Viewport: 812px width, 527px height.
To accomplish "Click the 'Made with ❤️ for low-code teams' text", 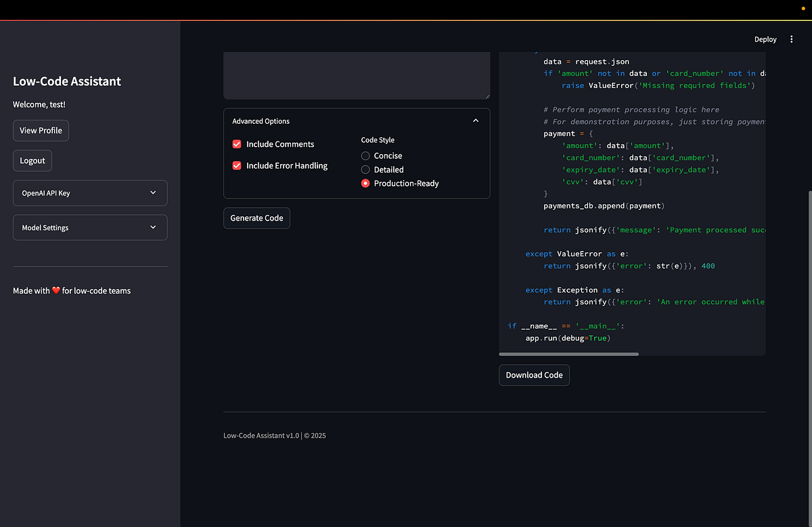I will coord(72,291).
